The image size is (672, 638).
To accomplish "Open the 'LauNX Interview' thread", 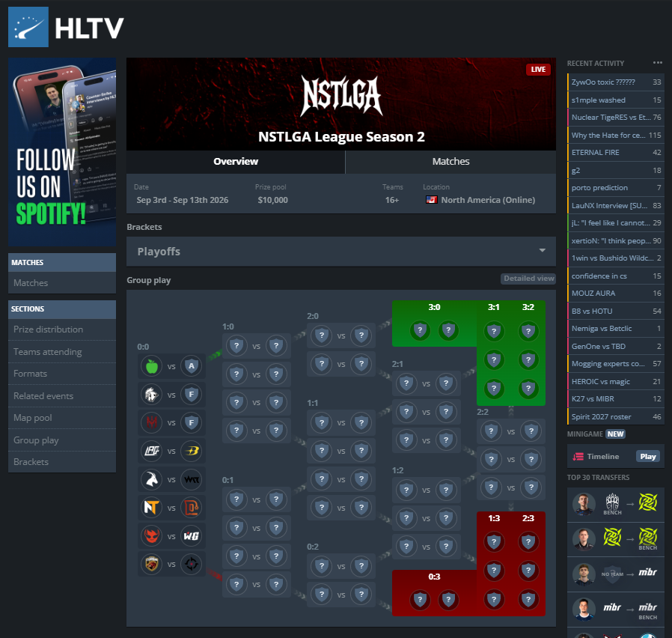I will pyautogui.click(x=615, y=205).
